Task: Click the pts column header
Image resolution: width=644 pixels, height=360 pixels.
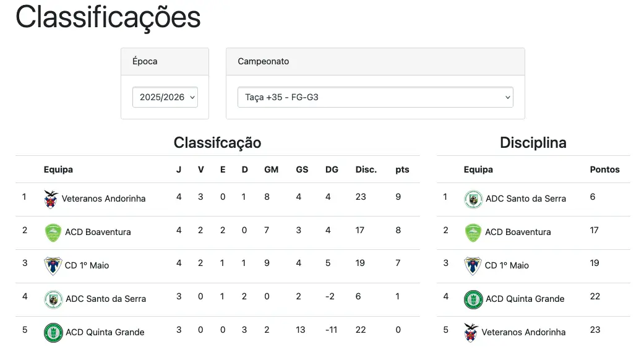Action: 402,169
